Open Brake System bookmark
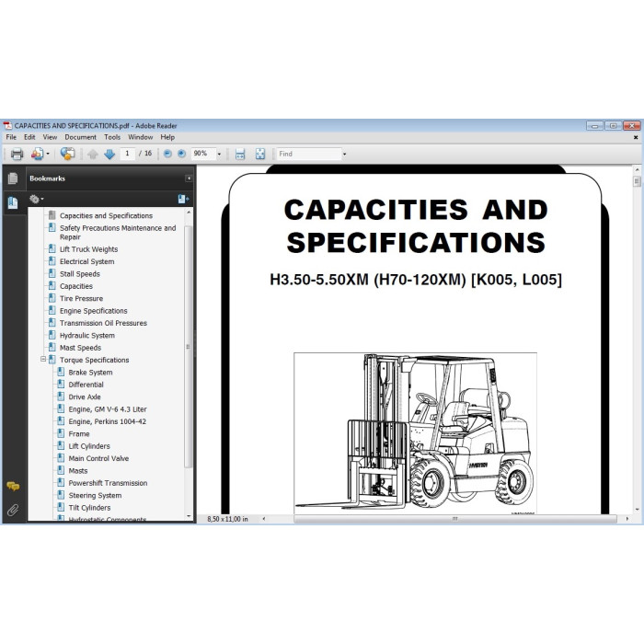 point(90,373)
